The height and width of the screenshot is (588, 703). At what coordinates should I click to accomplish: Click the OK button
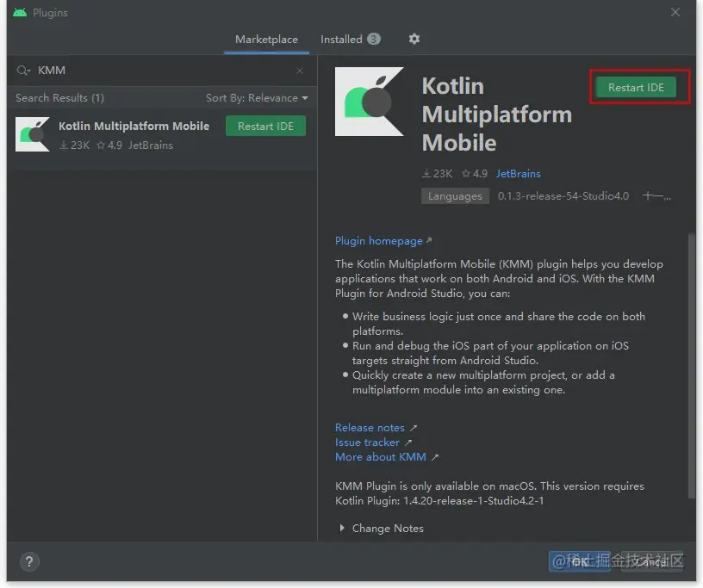(579, 561)
